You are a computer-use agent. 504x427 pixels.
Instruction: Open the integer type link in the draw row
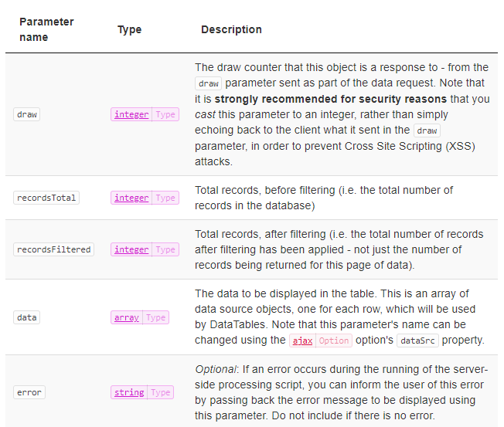coord(131,114)
